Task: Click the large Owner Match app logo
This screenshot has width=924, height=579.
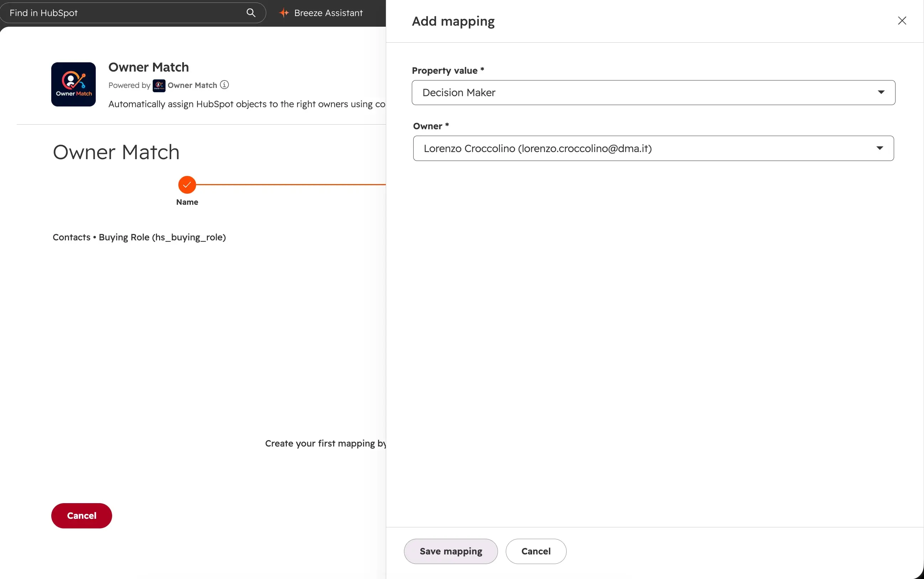Action: tap(73, 84)
